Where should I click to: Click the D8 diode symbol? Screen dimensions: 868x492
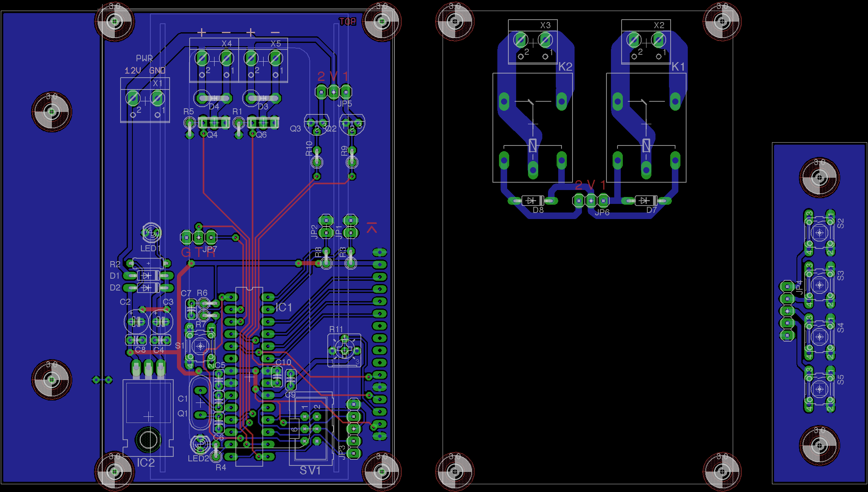(533, 201)
